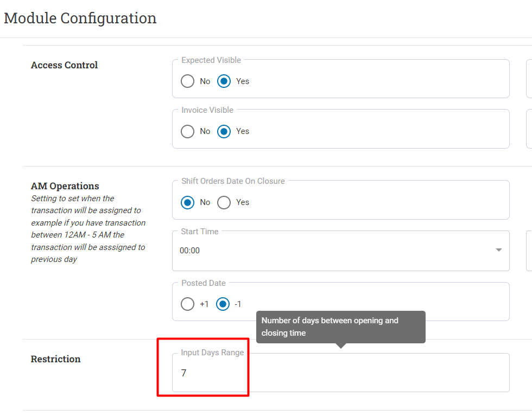Open the Start Time dropdown arrow

(498, 250)
